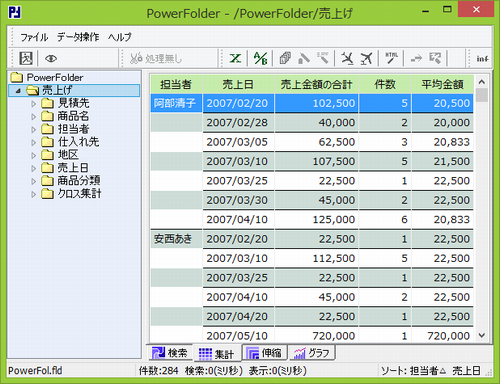The width and height of the screenshot is (500, 384).
Task: Click the 件数:284 status bar entry
Action: click(158, 371)
